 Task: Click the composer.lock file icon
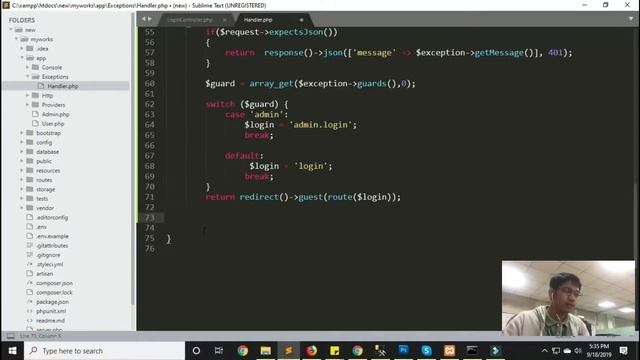(x=30, y=293)
